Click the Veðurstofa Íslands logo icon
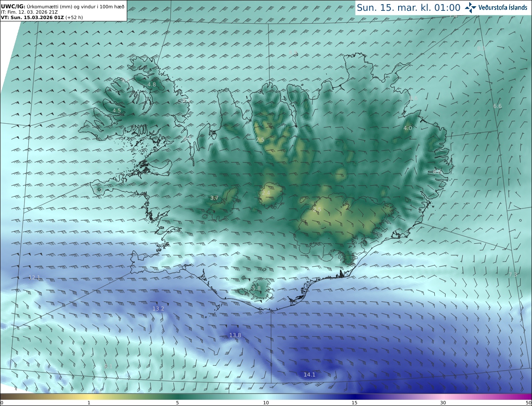The image size is (532, 406). pyautogui.click(x=470, y=7)
